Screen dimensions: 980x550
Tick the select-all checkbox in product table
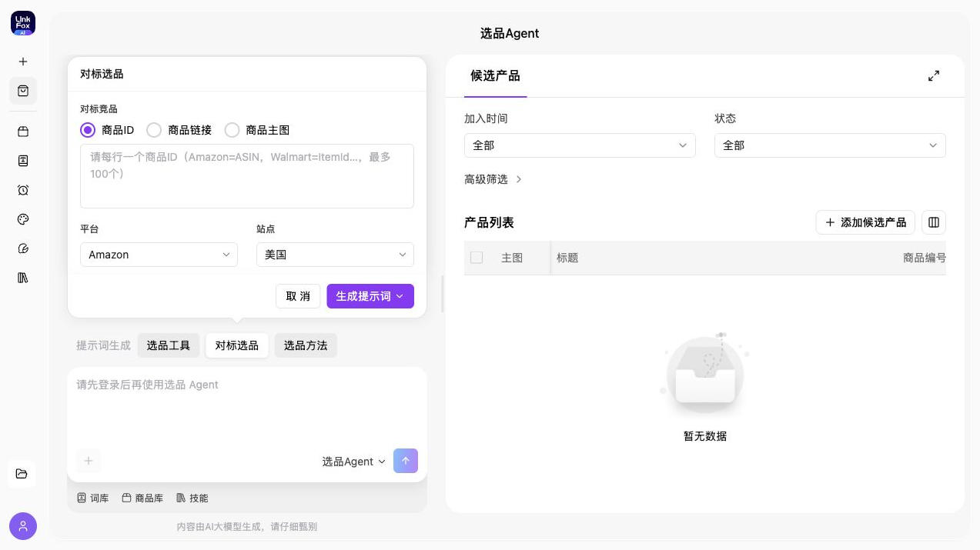coord(477,258)
